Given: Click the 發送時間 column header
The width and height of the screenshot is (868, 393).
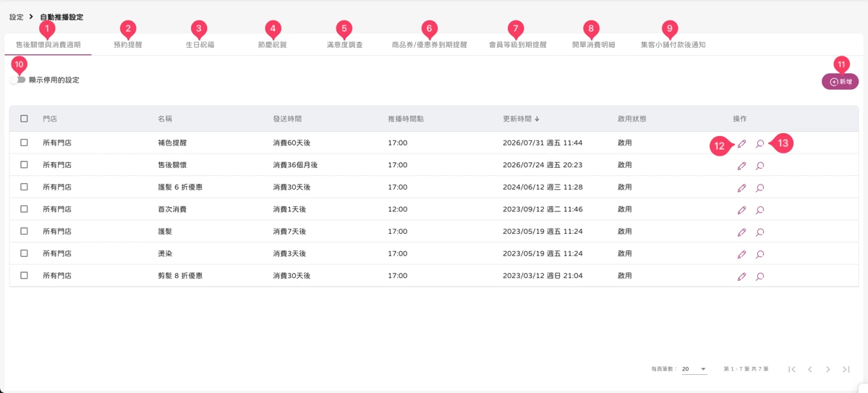Looking at the screenshot, I should coord(287,119).
